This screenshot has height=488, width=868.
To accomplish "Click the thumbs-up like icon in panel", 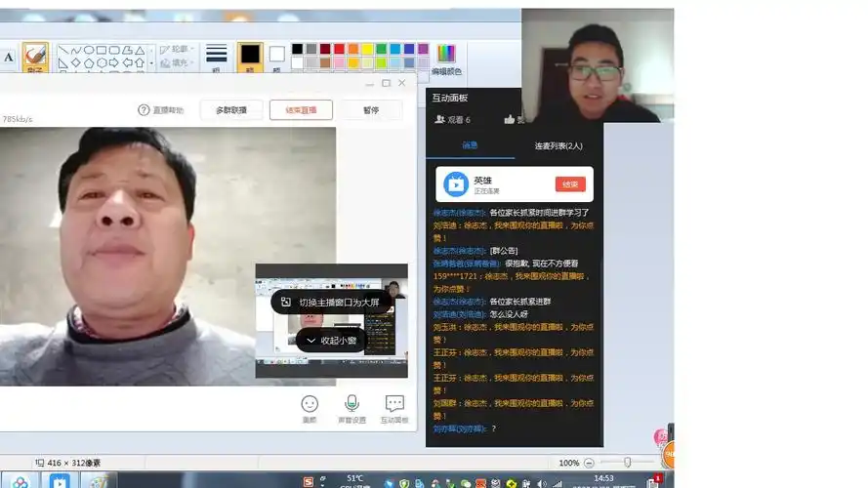I will [x=510, y=119].
